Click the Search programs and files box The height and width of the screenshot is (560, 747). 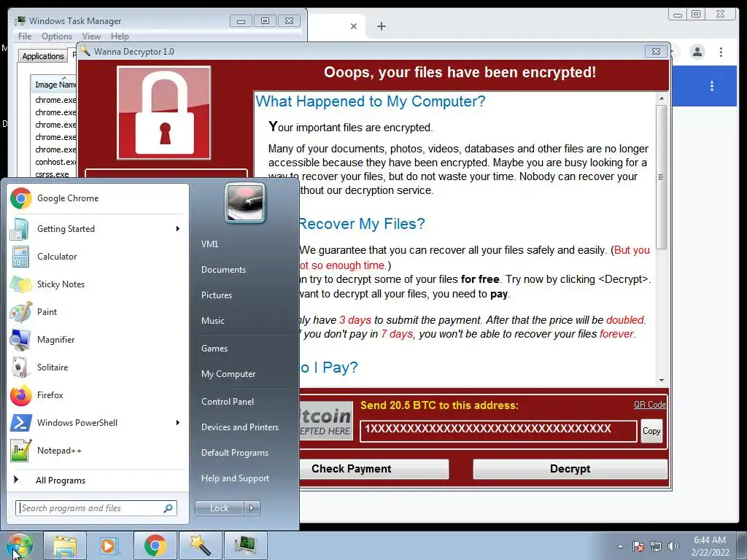(96, 508)
